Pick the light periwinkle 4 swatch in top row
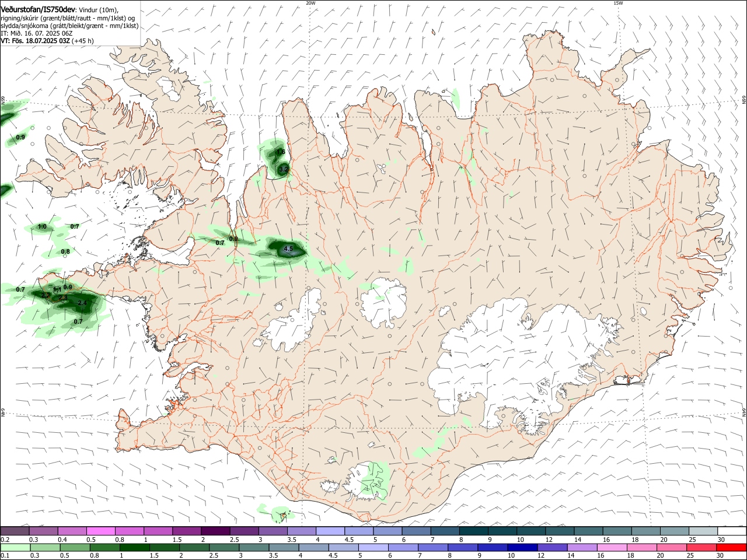Screen dimensions: 747x560 (330, 531)
